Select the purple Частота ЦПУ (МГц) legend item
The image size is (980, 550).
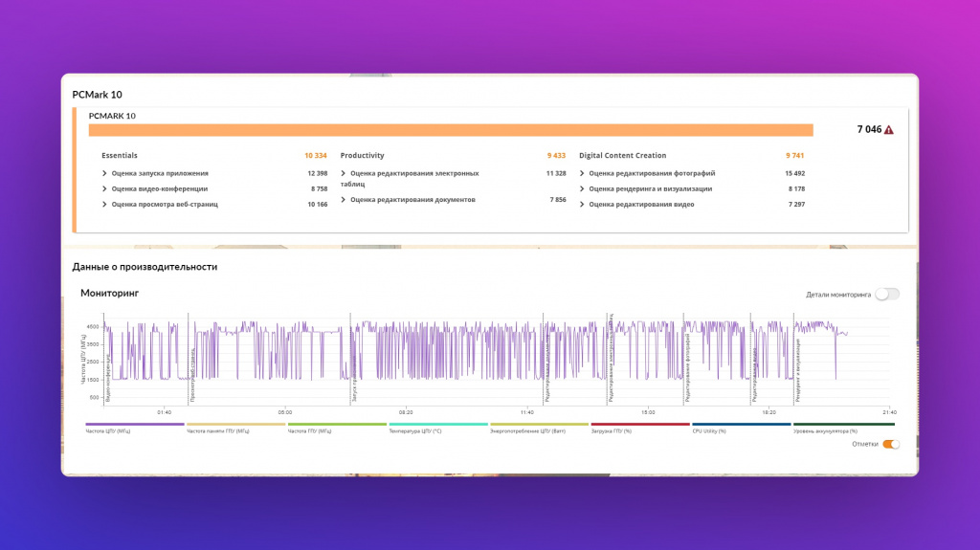[x=135, y=428]
